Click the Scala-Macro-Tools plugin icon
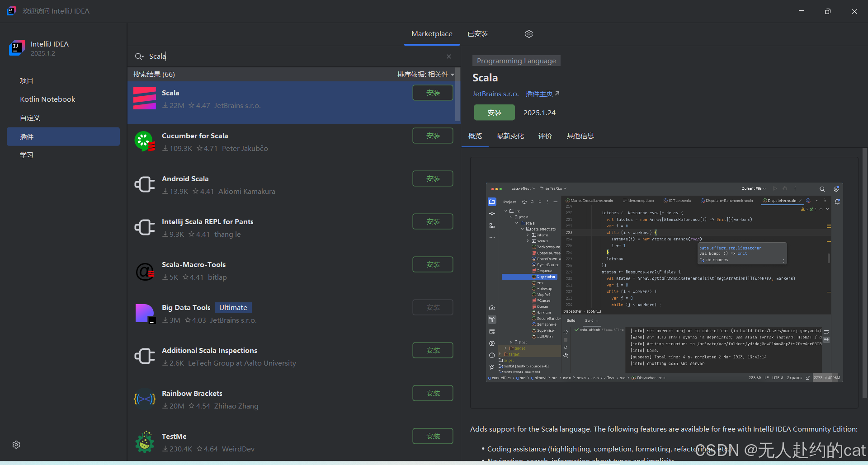The height and width of the screenshot is (465, 868). pos(145,272)
